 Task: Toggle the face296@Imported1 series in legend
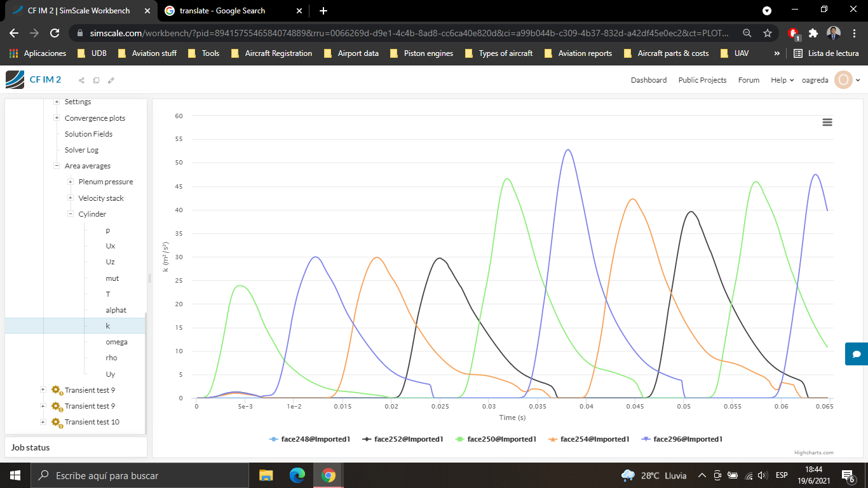pyautogui.click(x=681, y=439)
